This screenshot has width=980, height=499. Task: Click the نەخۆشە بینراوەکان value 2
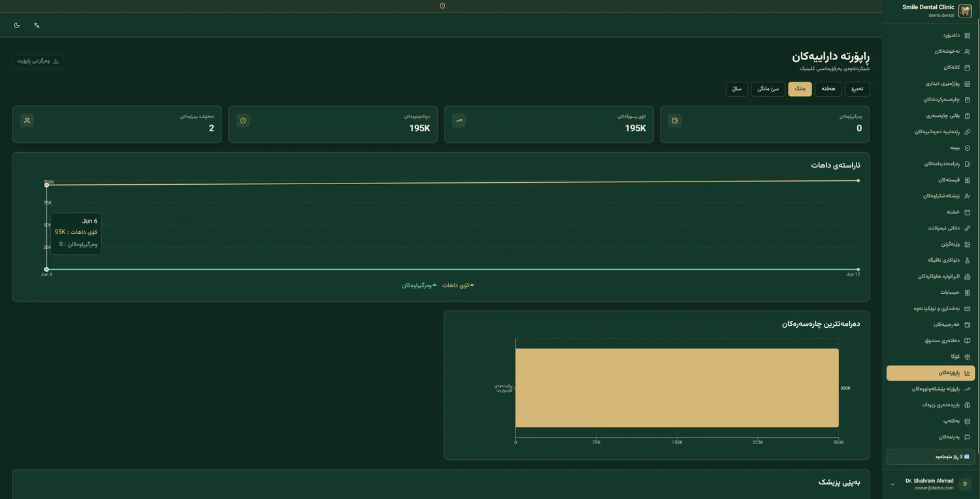211,129
